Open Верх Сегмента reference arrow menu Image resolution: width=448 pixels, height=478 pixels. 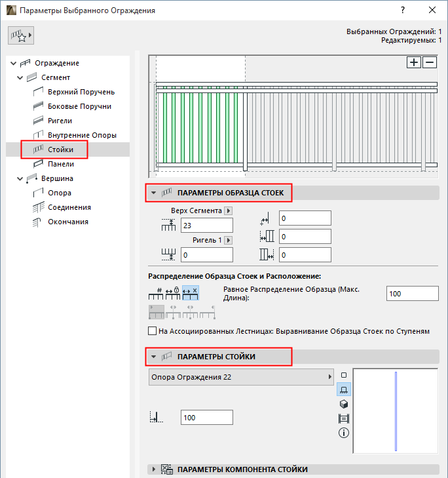(x=229, y=210)
